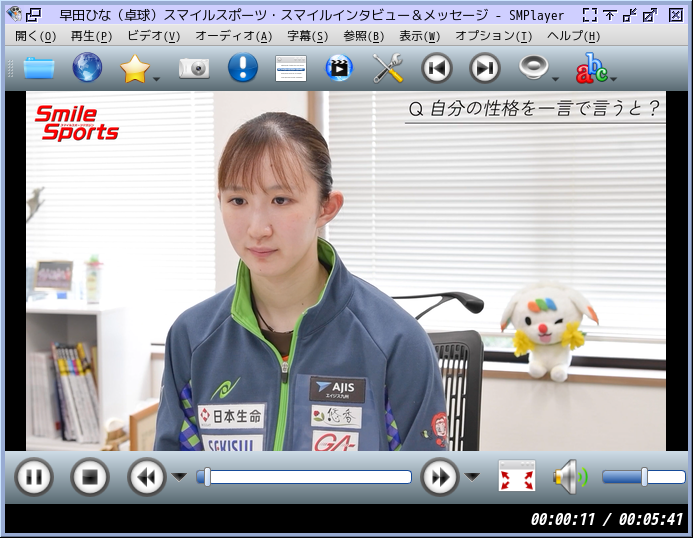This screenshot has width=693, height=538.
Task: Open the playlist window icon
Action: (x=291, y=69)
